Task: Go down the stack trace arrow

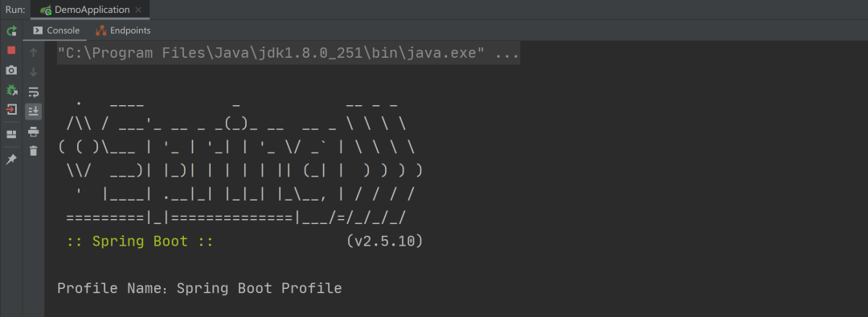Action: tap(33, 72)
